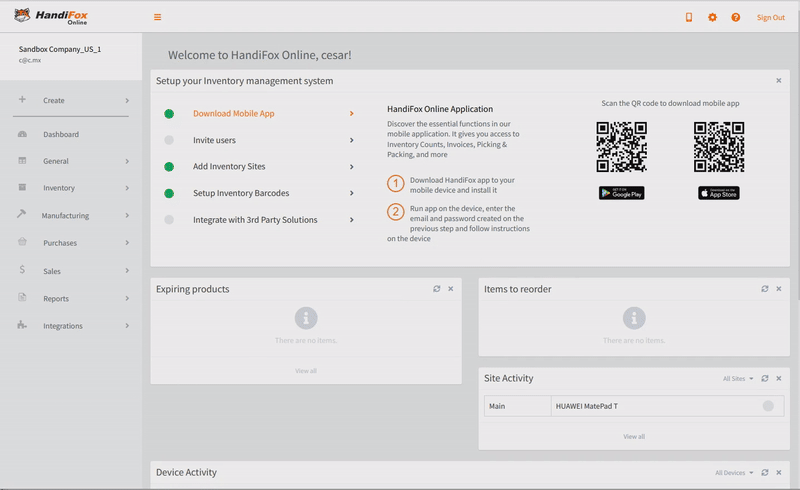Click the HandiFox Online logo
Image resolution: width=800 pixels, height=490 pixels.
(x=51, y=16)
